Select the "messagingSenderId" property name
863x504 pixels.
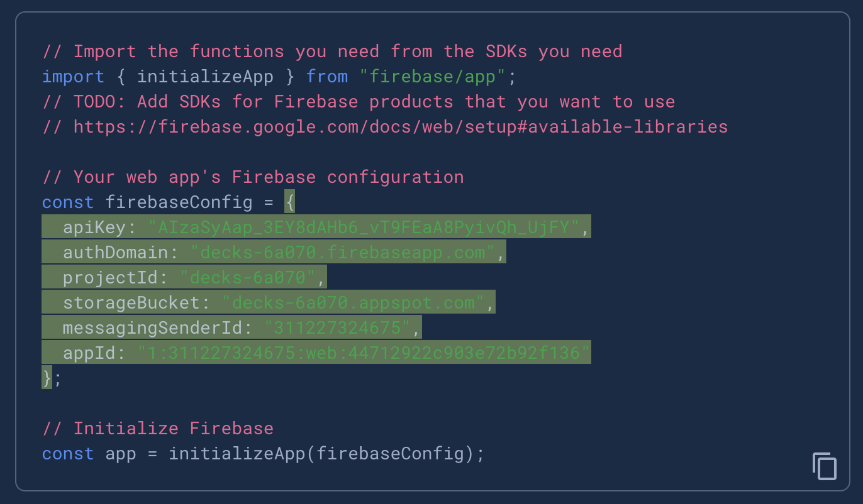click(x=152, y=328)
